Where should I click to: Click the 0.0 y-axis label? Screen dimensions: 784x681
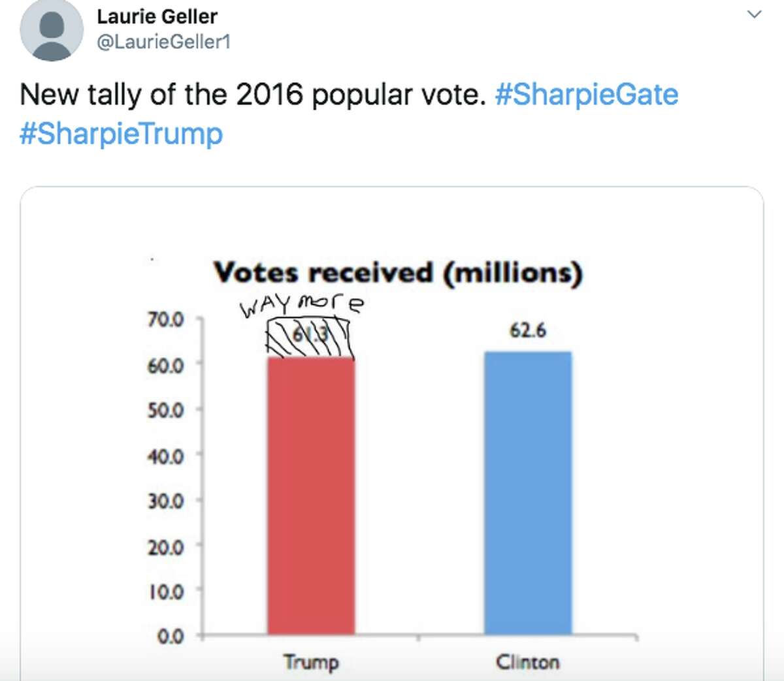point(170,636)
